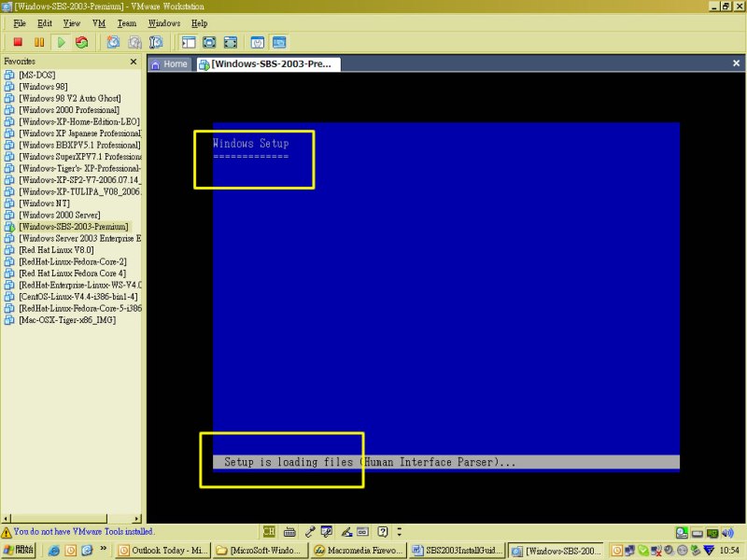Open the VM menu

coord(99,23)
